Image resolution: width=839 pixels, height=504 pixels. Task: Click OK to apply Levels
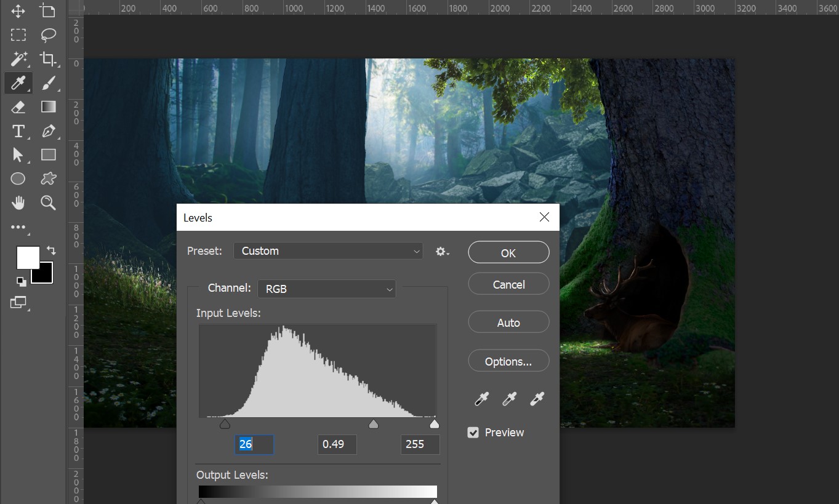508,253
